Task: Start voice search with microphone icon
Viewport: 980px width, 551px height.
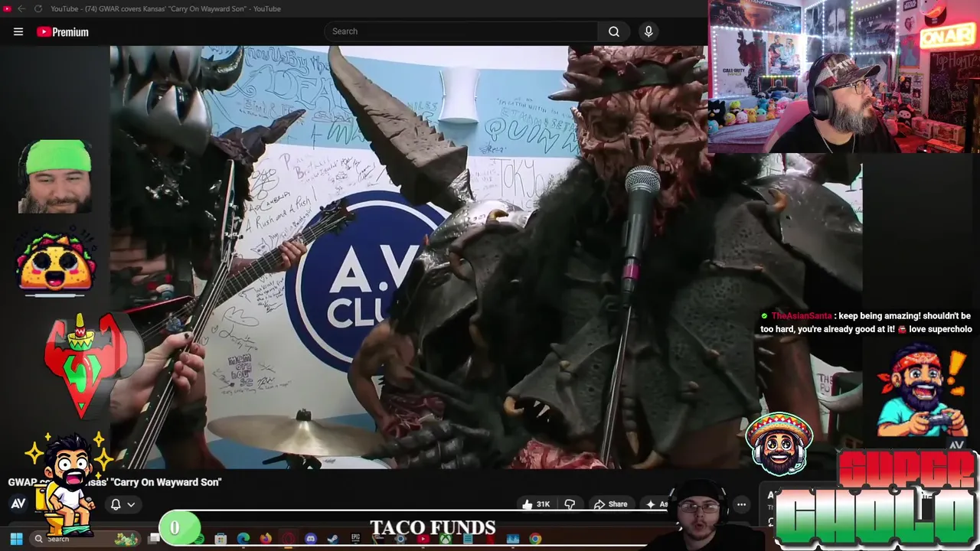Action: coord(648,31)
